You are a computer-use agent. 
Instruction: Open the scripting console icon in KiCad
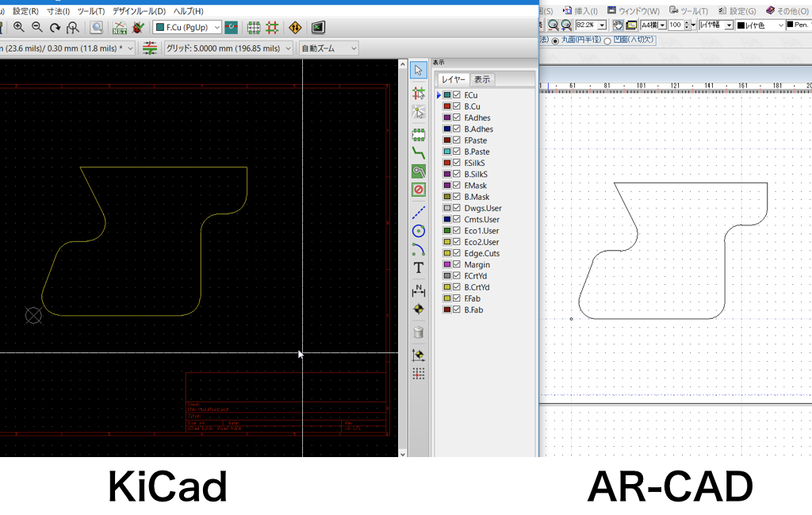click(318, 27)
